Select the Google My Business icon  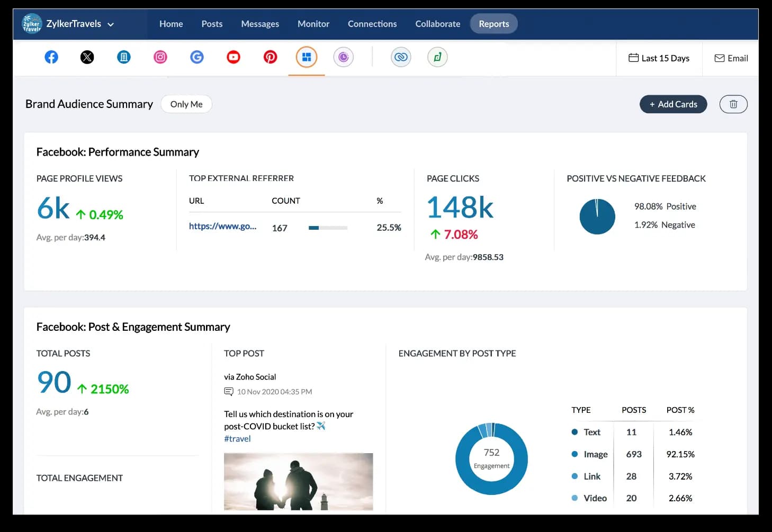197,57
